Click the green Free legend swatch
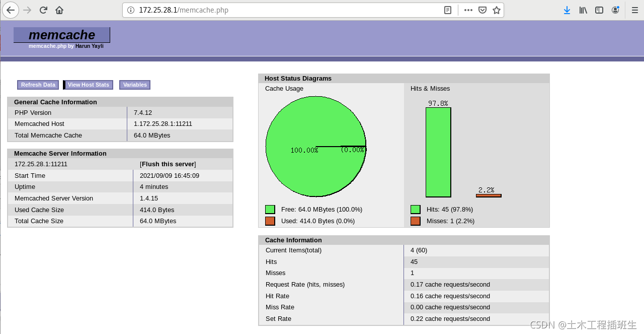This screenshot has width=644, height=334. tap(270, 210)
